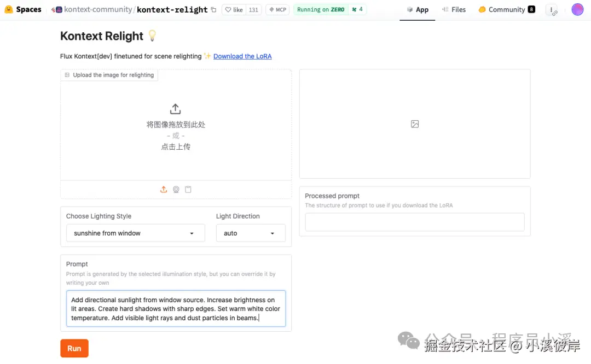Click the Running on ZERO status badge
Screen dimensions: 591x364
[x=320, y=9]
